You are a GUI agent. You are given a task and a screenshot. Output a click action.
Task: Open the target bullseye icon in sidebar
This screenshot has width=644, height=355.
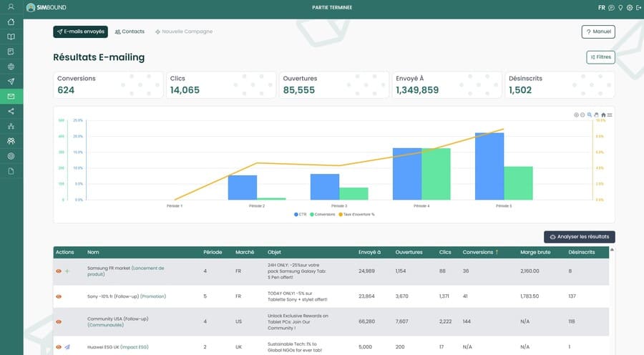tap(11, 156)
